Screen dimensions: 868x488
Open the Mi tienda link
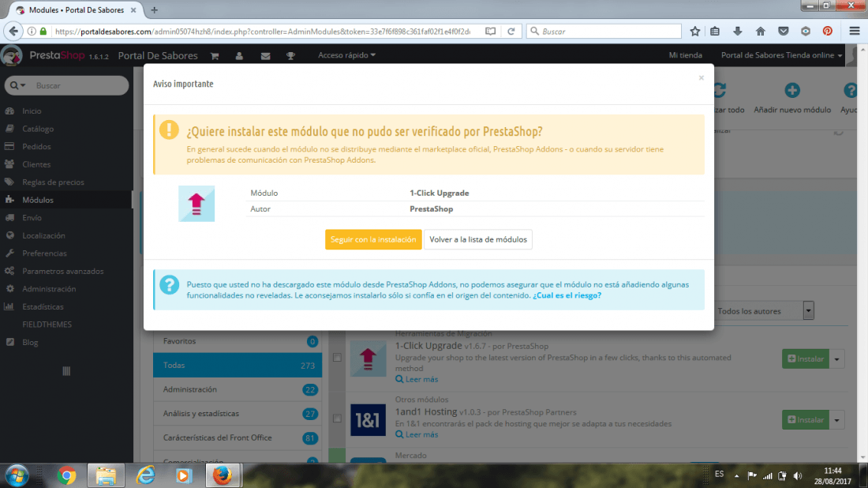685,55
